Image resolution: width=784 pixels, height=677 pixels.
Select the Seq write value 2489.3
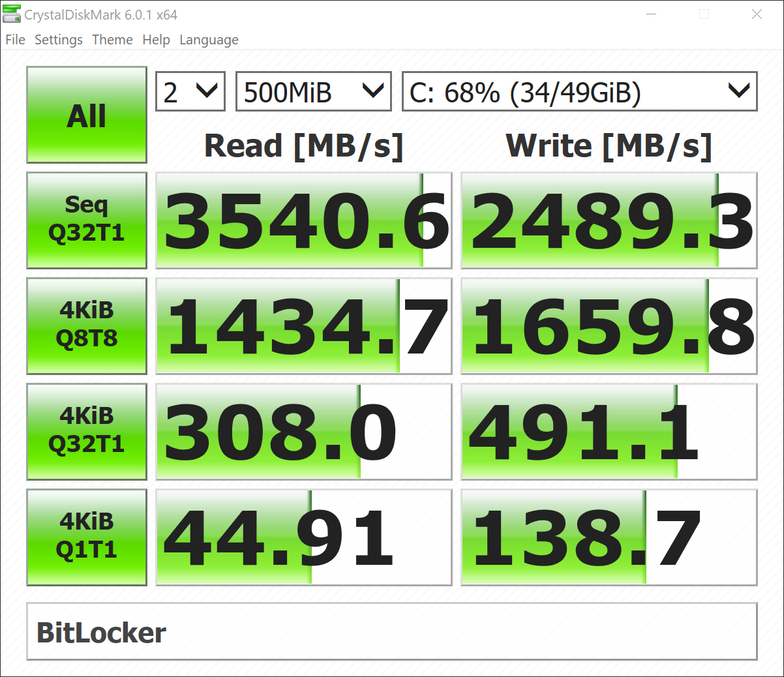click(609, 220)
